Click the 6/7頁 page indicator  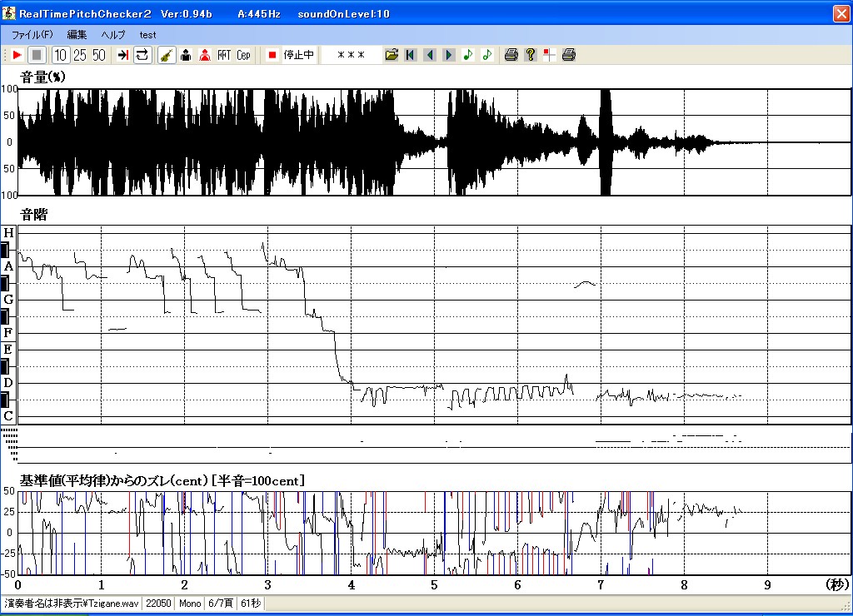[220, 604]
